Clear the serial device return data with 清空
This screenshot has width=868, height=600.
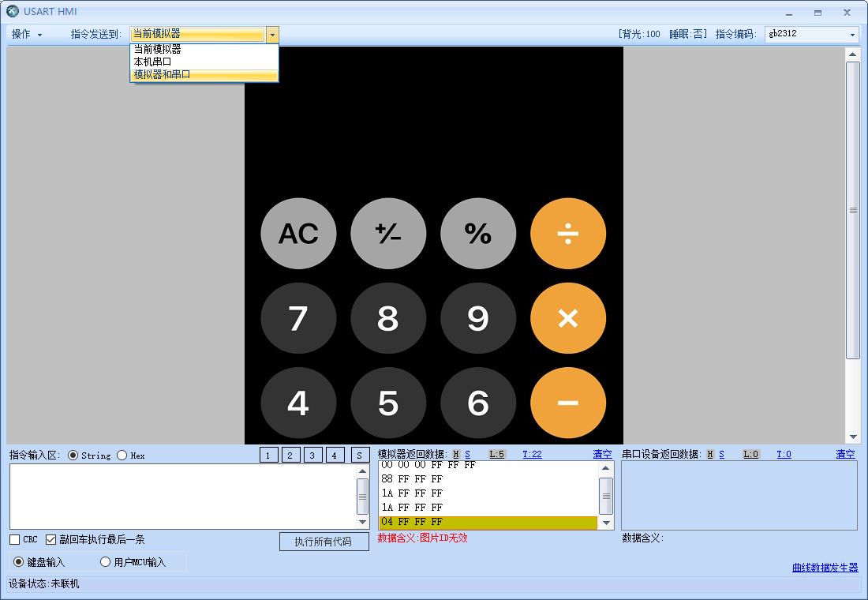pos(845,454)
